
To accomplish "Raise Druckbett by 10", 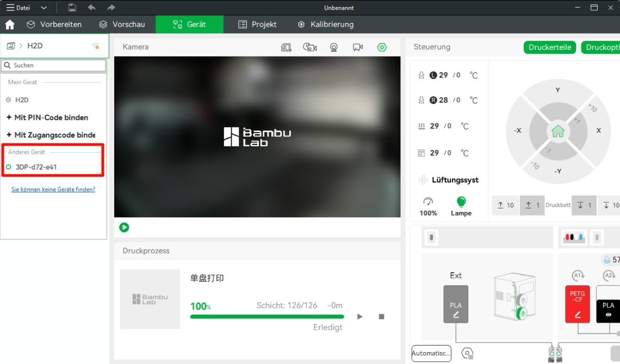I will tap(506, 205).
